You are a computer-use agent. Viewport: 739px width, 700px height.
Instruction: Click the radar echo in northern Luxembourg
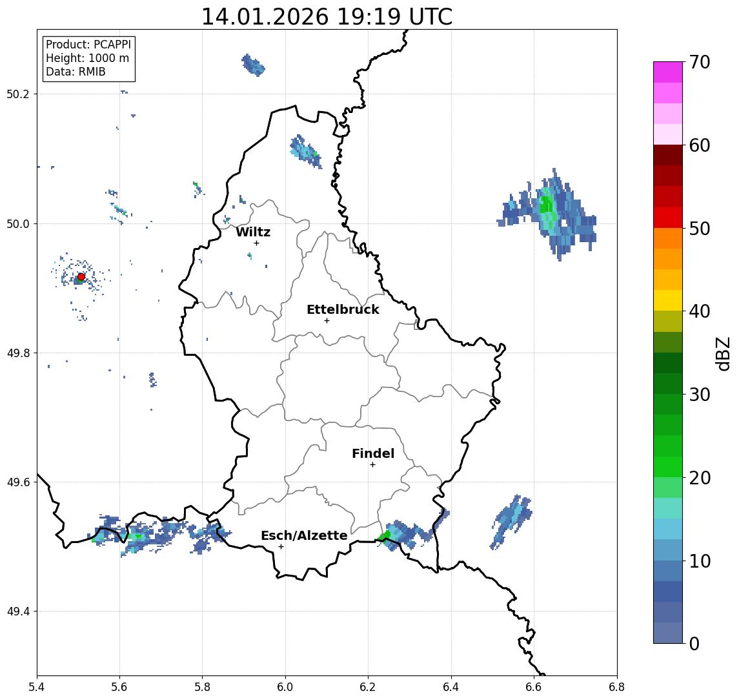click(306, 152)
